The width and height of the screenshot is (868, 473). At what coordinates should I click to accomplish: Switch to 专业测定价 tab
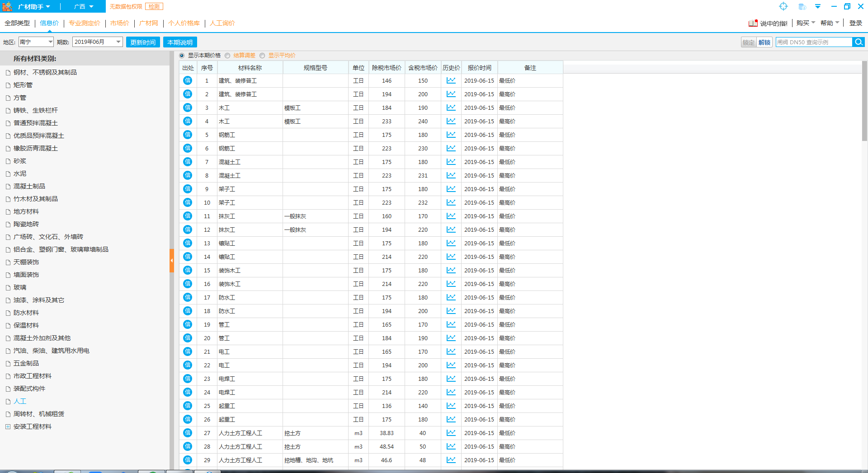[85, 23]
